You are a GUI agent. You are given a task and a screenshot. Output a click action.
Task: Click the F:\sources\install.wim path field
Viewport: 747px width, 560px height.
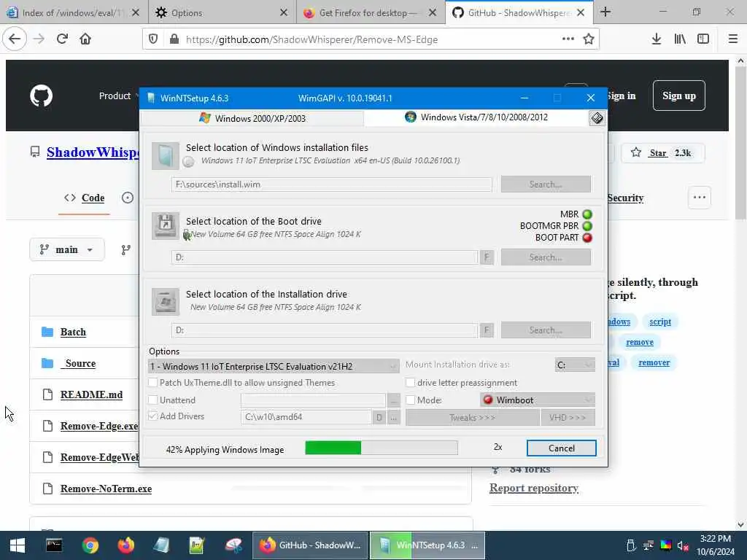pyautogui.click(x=332, y=184)
